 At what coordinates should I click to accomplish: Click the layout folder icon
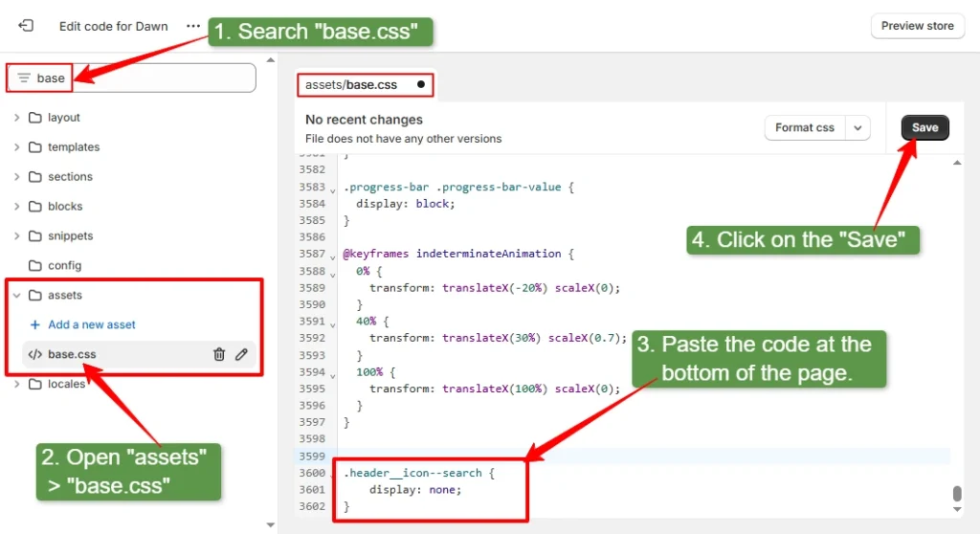click(35, 118)
